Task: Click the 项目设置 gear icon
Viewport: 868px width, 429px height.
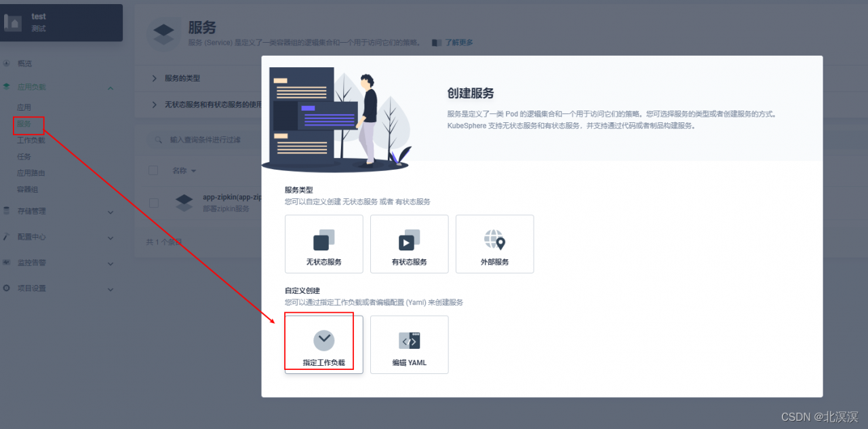Action: [7, 288]
